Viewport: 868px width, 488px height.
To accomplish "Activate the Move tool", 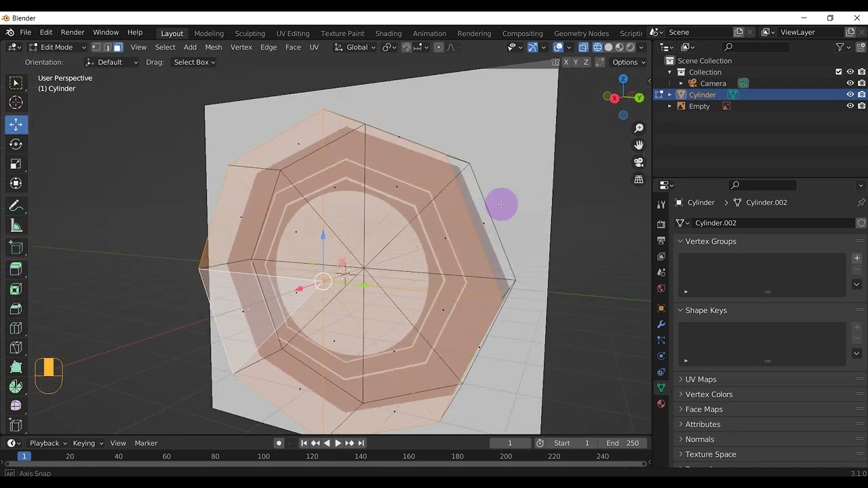I will tap(16, 125).
